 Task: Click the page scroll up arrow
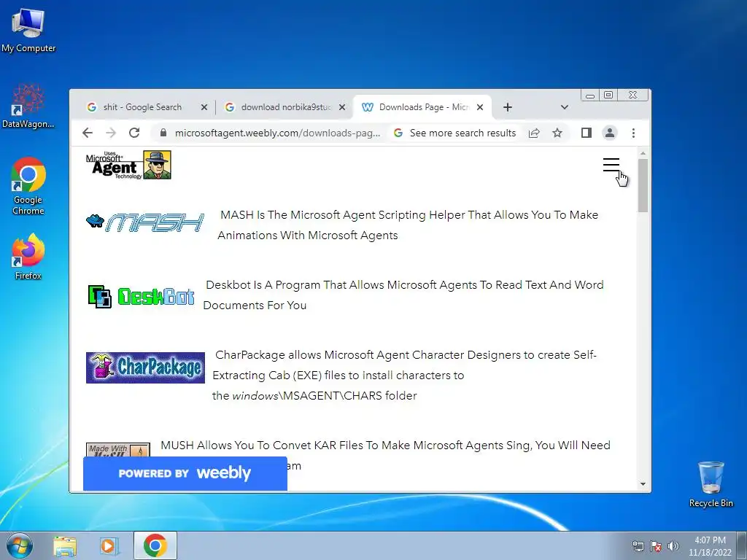tap(643, 153)
